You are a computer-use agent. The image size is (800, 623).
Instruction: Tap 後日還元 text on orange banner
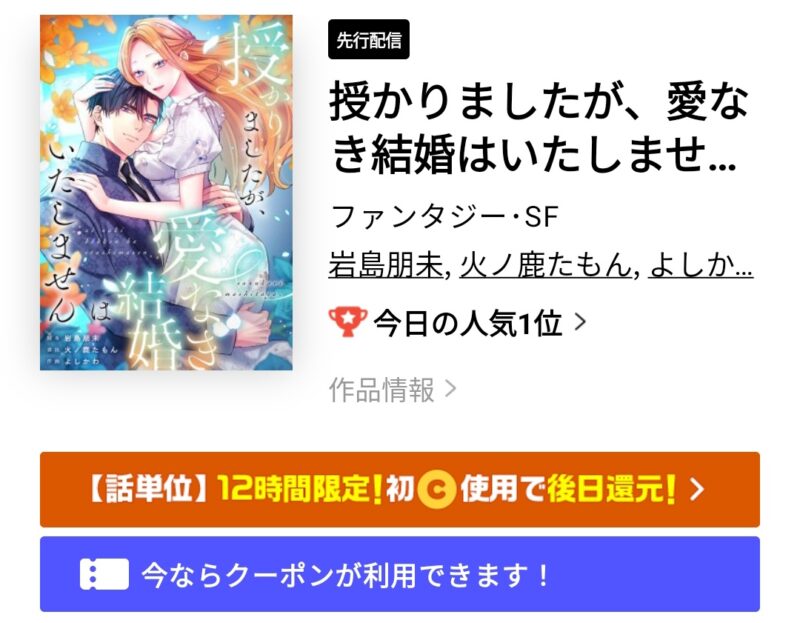point(612,490)
